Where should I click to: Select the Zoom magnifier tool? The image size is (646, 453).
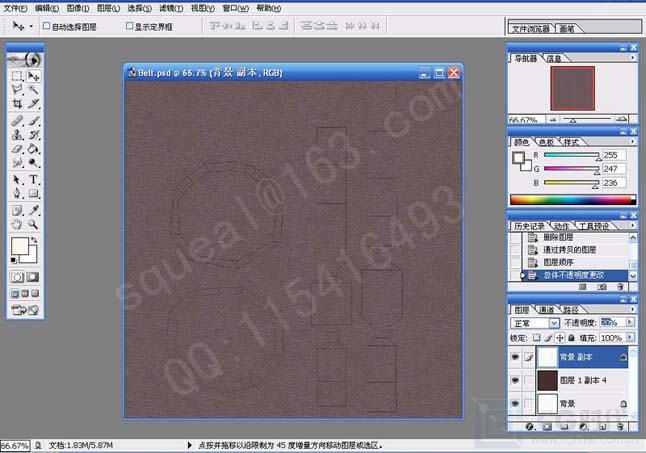[33, 224]
